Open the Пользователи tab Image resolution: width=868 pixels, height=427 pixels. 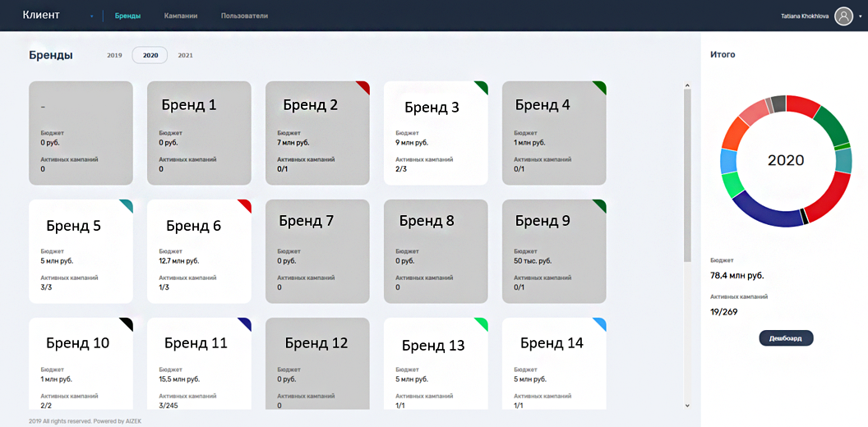(244, 16)
